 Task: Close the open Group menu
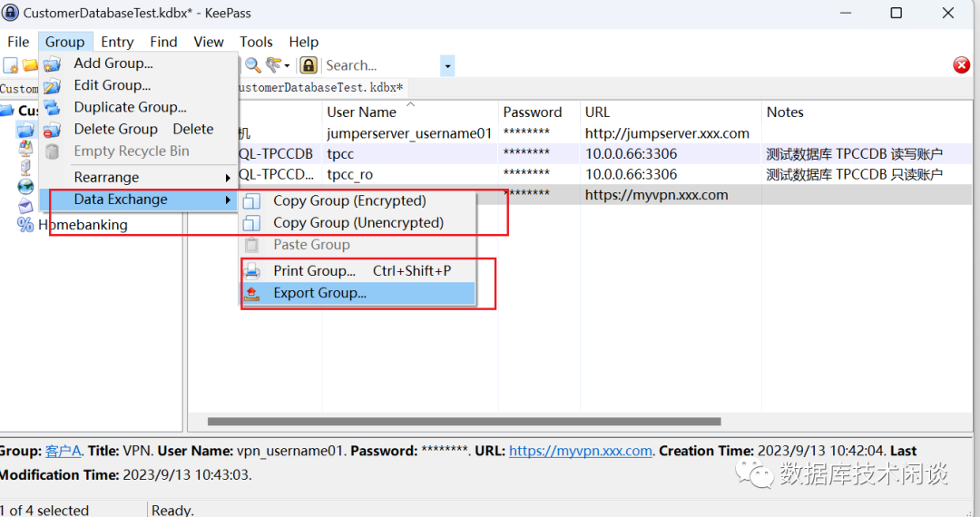pyautogui.click(x=65, y=42)
